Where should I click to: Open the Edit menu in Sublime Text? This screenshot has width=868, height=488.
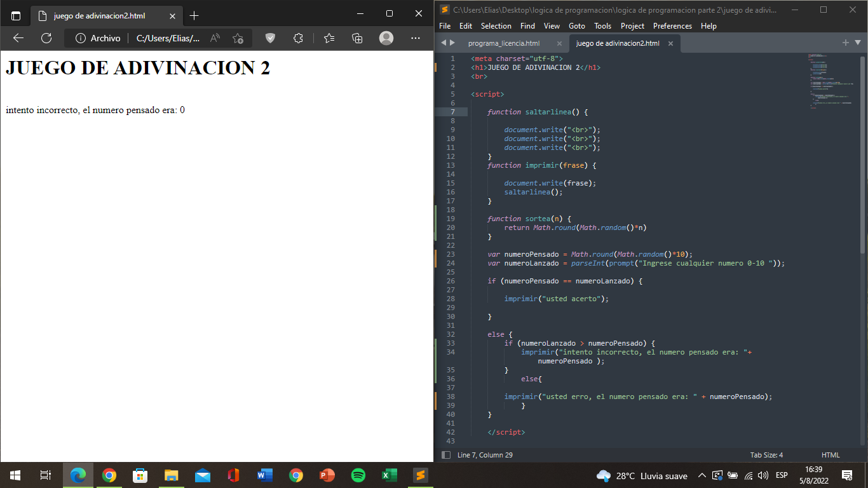click(466, 26)
